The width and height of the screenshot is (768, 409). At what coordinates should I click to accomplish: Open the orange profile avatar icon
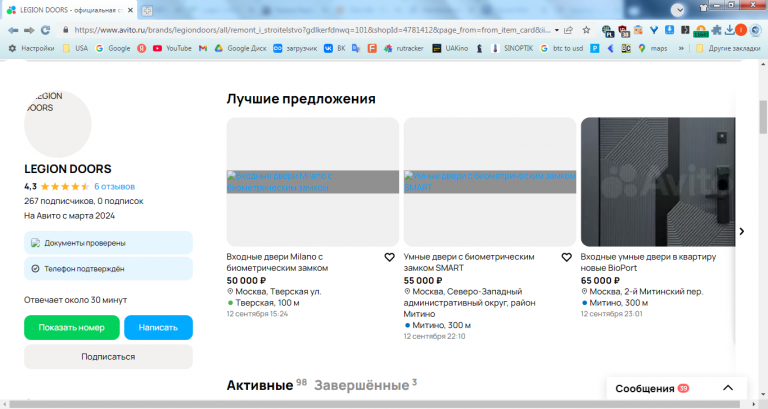click(741, 30)
